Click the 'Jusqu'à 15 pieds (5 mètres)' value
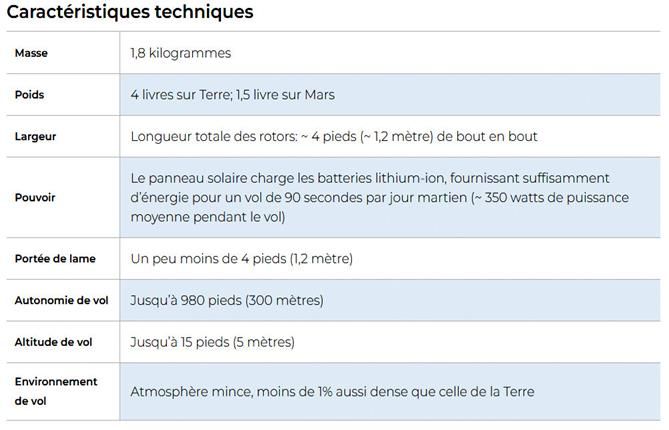Image resolution: width=669 pixels, height=430 pixels. point(212,342)
